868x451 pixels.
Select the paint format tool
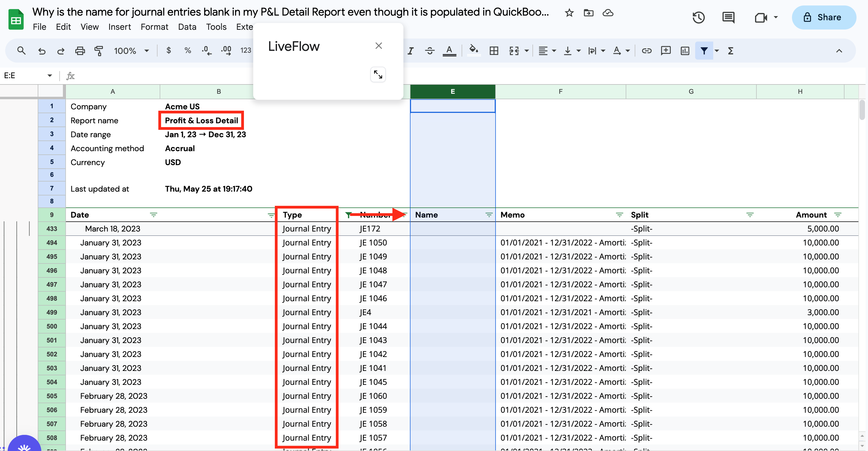coord(99,51)
